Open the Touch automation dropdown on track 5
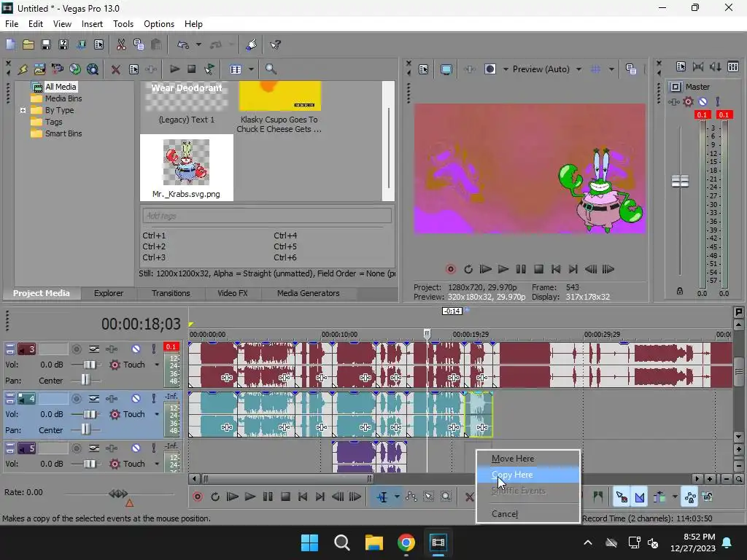Viewport: 747px width, 560px height. (x=157, y=464)
